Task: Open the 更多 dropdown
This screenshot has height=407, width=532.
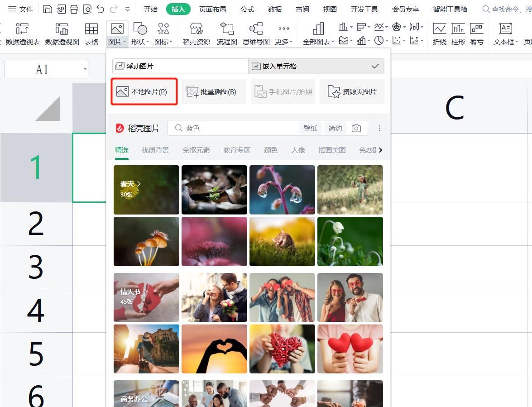Action: tap(283, 34)
